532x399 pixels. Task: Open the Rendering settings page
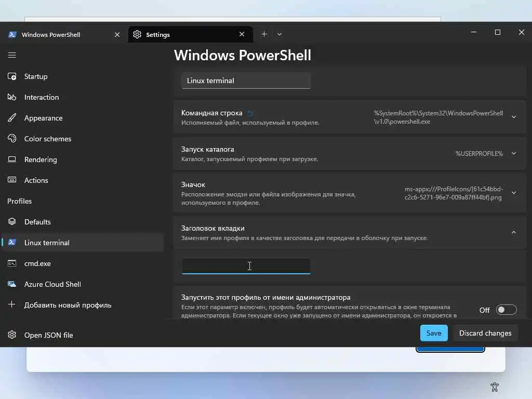click(83, 159)
